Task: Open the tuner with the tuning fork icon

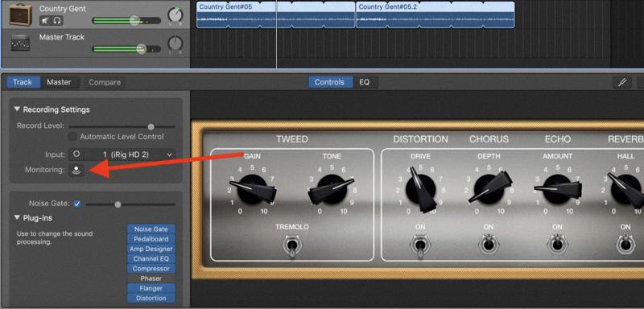Action: click(x=621, y=82)
